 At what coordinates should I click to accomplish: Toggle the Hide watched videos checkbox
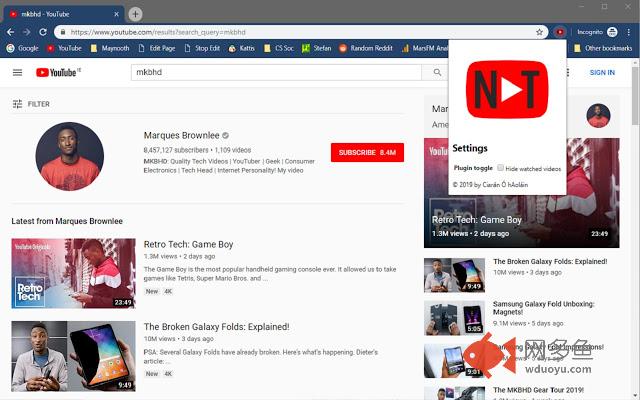click(x=500, y=168)
